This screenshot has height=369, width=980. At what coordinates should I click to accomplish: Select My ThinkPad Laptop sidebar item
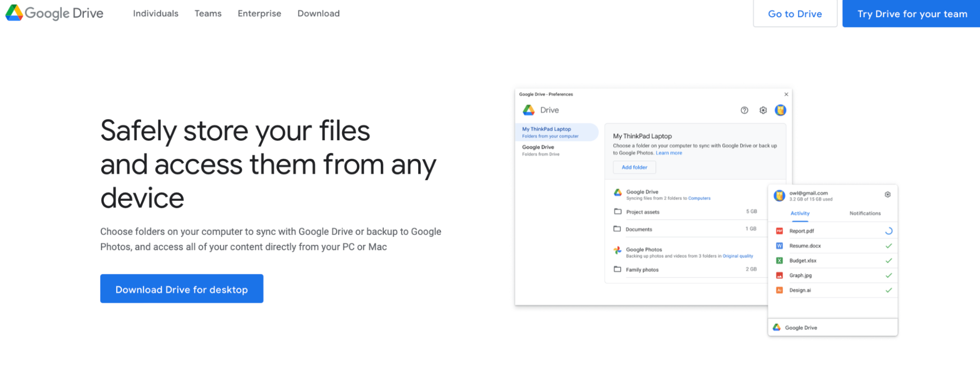tap(557, 132)
